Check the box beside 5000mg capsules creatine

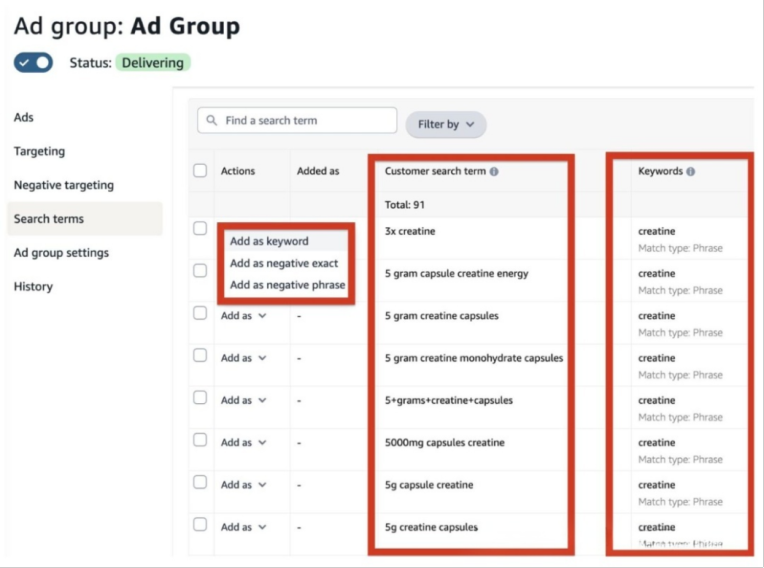point(200,440)
